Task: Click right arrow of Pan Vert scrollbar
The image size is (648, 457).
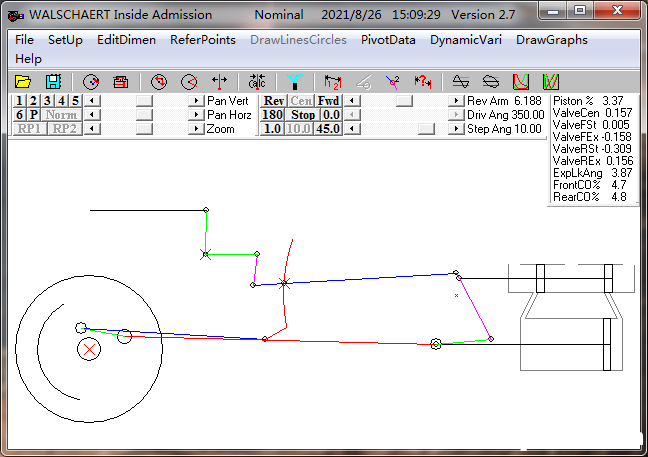Action: (x=196, y=101)
